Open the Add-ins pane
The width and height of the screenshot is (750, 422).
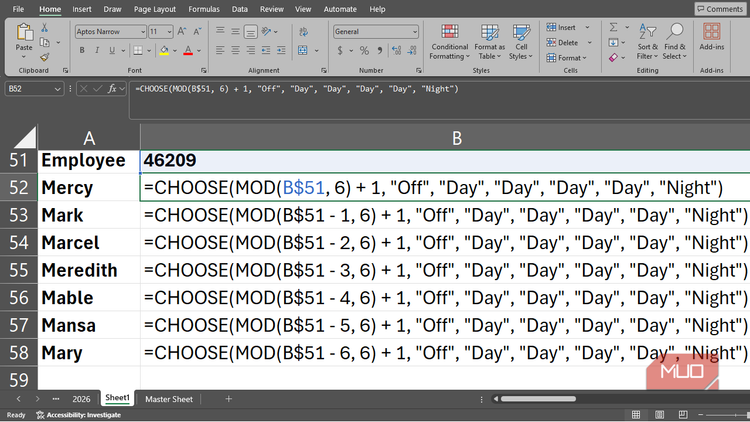(712, 37)
